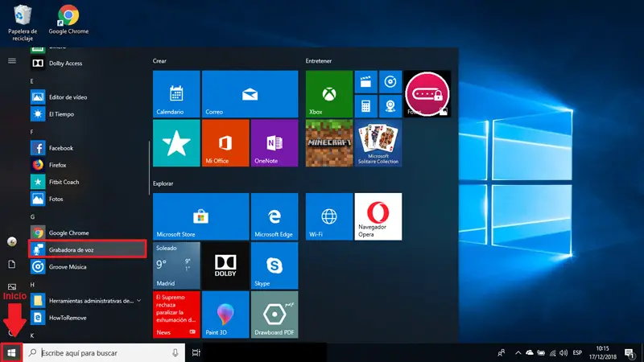The height and width of the screenshot is (362, 644).
Task: Open Microsoft Solitaire Collection tile
Action: pyautogui.click(x=378, y=143)
